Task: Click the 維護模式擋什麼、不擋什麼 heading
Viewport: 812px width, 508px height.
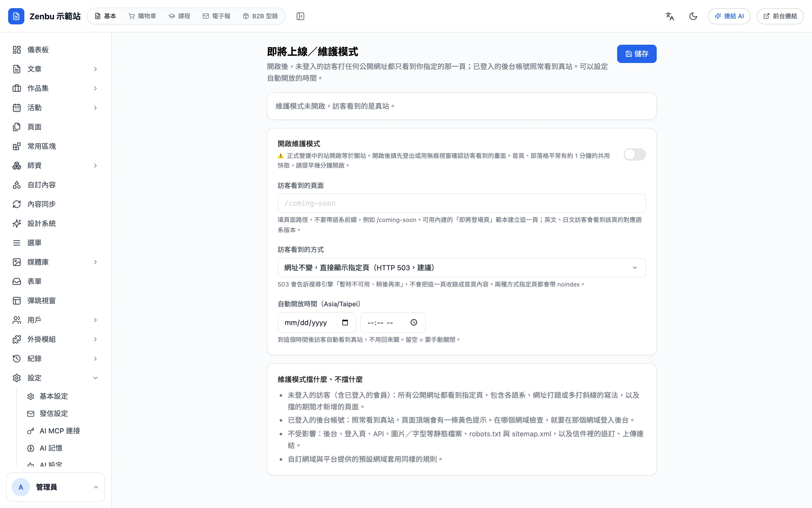Action: 320,380
